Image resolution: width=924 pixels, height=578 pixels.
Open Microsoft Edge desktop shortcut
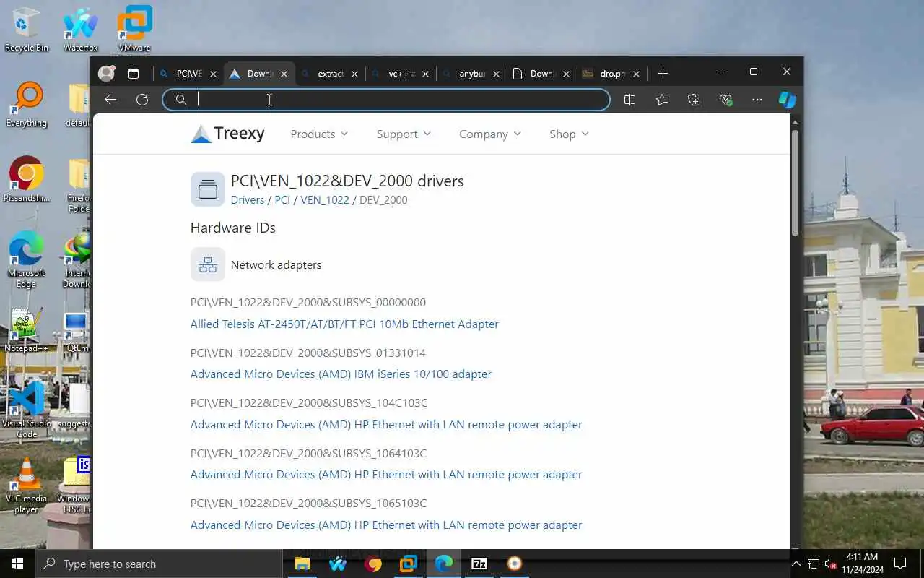[x=27, y=259]
